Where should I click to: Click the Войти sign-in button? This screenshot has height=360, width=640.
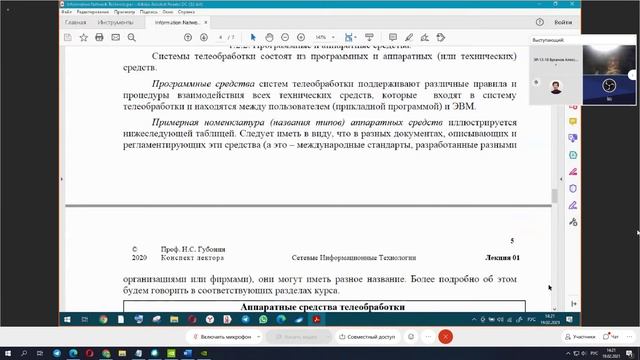pos(563,22)
